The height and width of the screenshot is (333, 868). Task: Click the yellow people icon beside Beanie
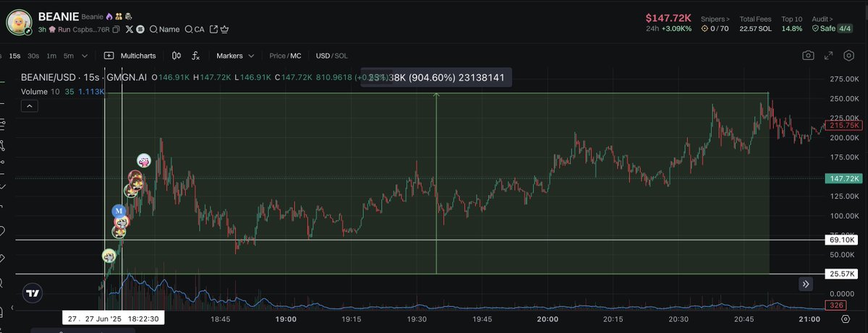[119, 16]
